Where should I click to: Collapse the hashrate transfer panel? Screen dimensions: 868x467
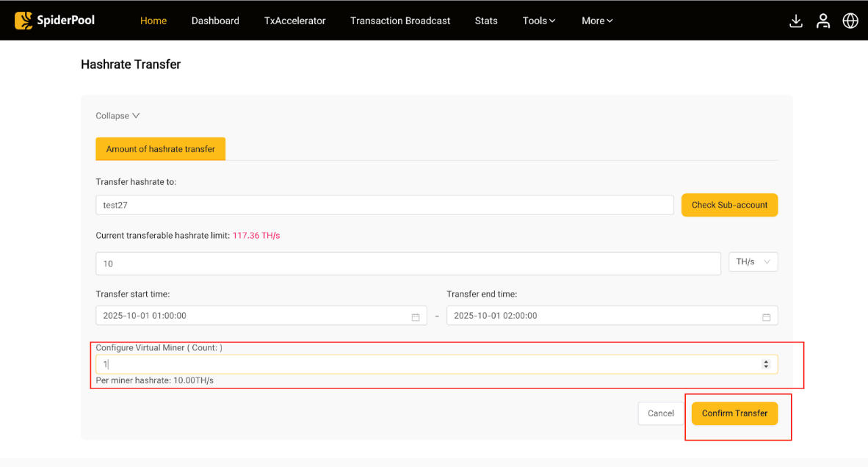coord(117,116)
